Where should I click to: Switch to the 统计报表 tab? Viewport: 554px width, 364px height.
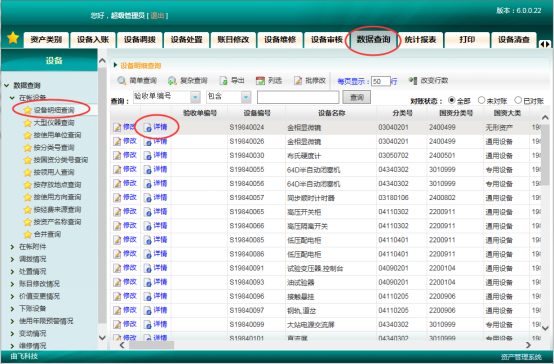click(x=420, y=40)
